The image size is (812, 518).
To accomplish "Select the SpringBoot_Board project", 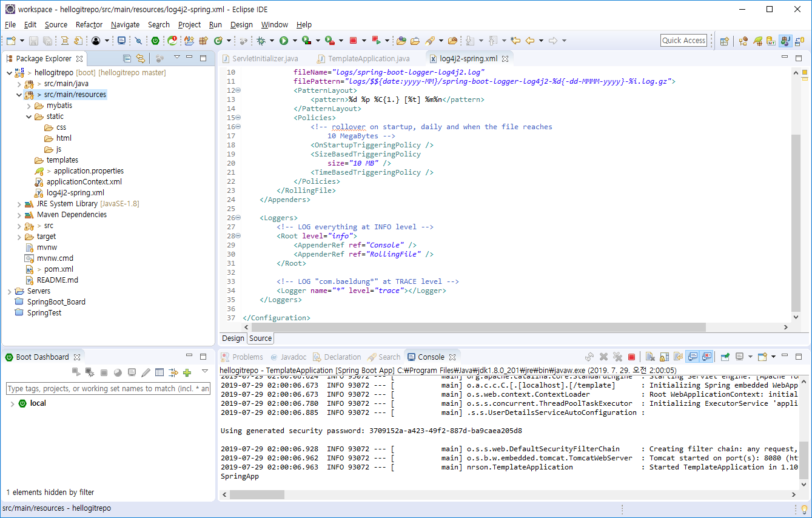I will (50, 302).
